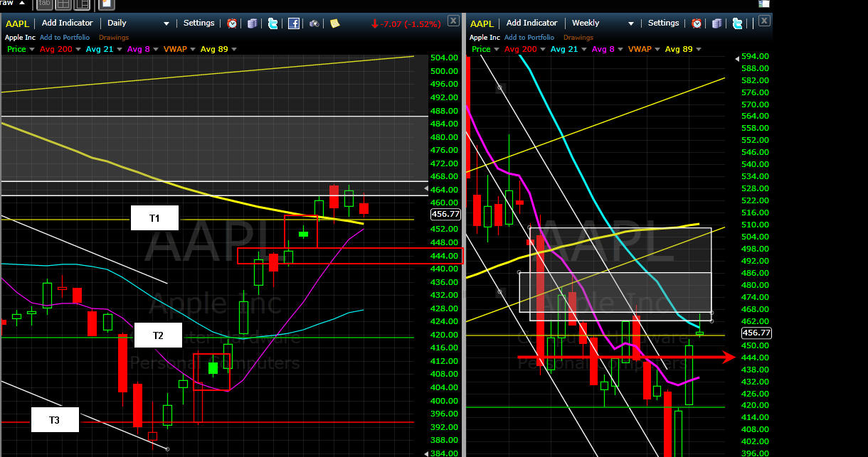Viewport: 868px width, 457px height.
Task: Choose the four-pane grid layout icon
Action: pyautogui.click(x=63, y=4)
